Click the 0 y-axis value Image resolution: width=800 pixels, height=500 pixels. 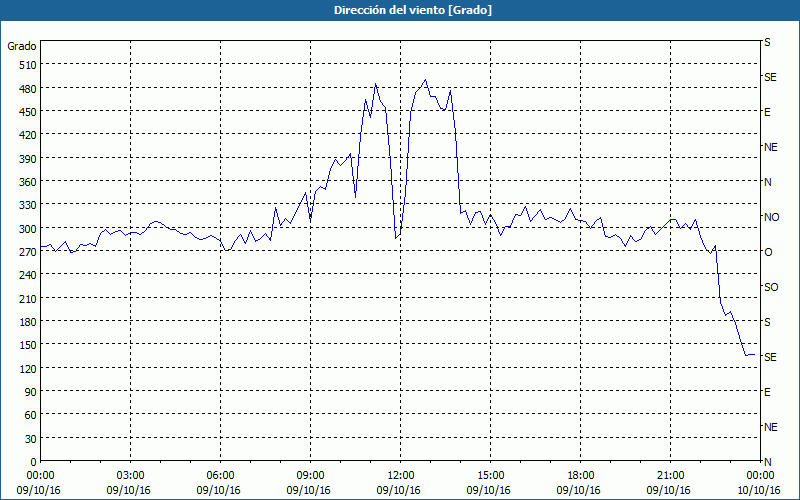point(34,462)
